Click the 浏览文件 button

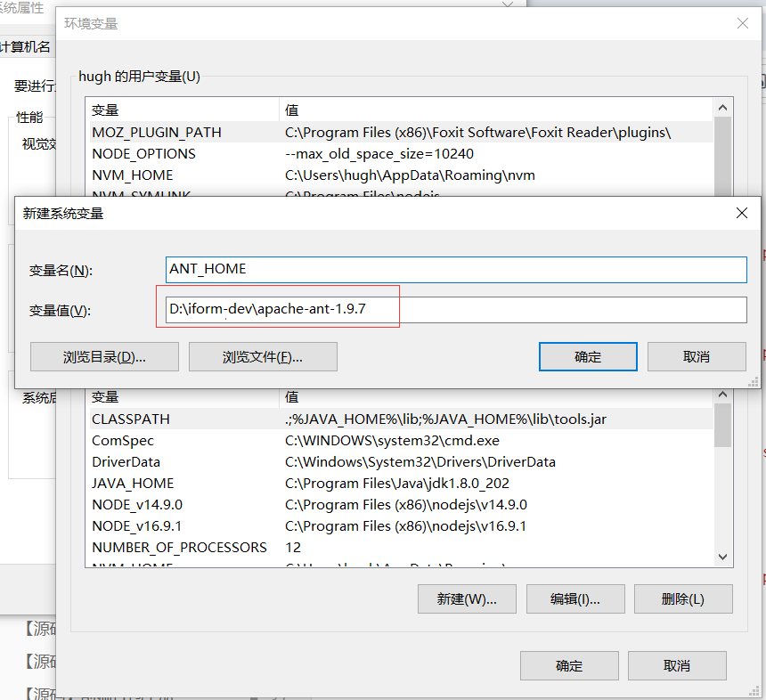(263, 357)
